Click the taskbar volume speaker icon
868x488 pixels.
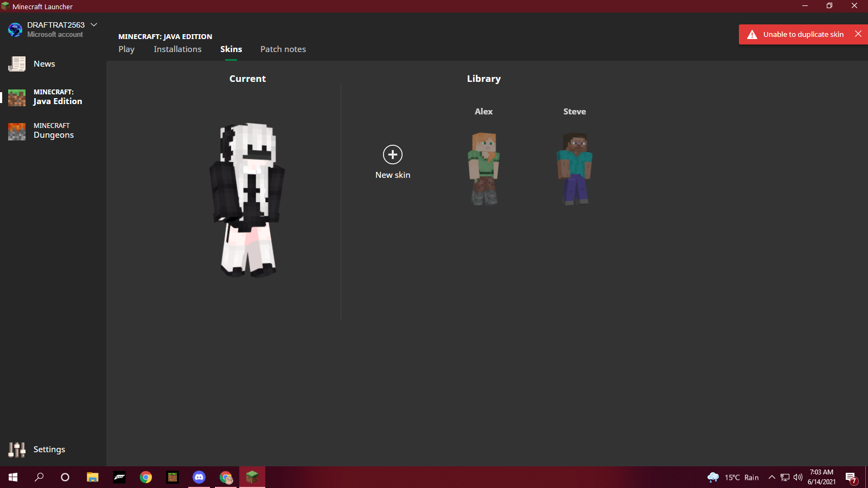[x=797, y=477]
